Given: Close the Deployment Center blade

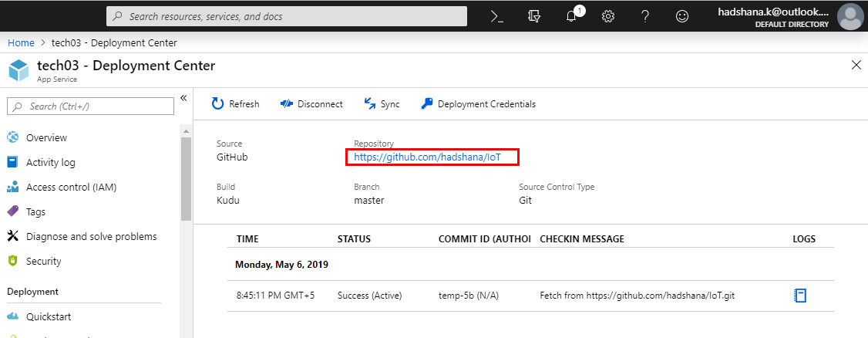Looking at the screenshot, I should point(856,66).
